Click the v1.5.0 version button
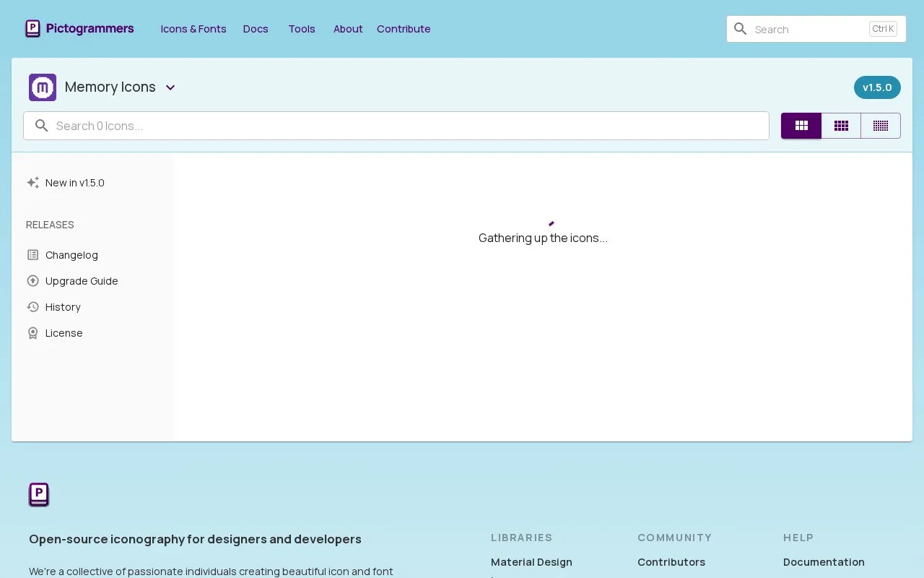 coord(877,87)
